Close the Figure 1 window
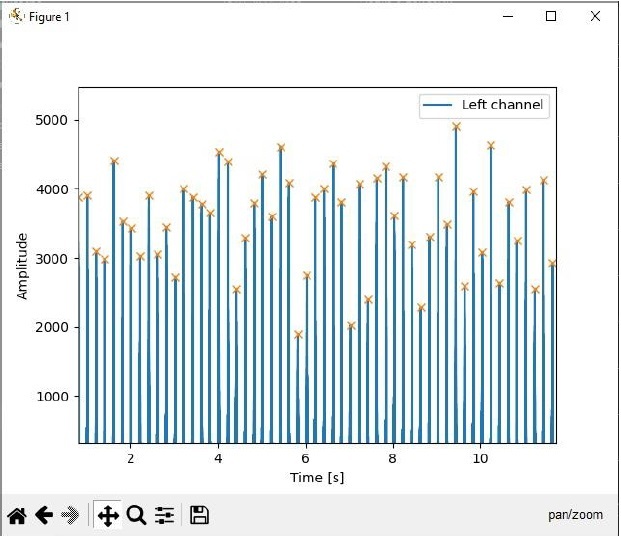This screenshot has width=621, height=537. point(596,17)
